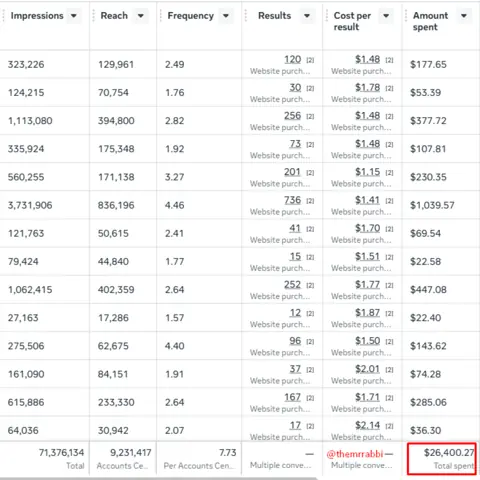Click the 7.73 total frequency value
Image resolution: width=480 pixels, height=480 pixels.
(228, 453)
